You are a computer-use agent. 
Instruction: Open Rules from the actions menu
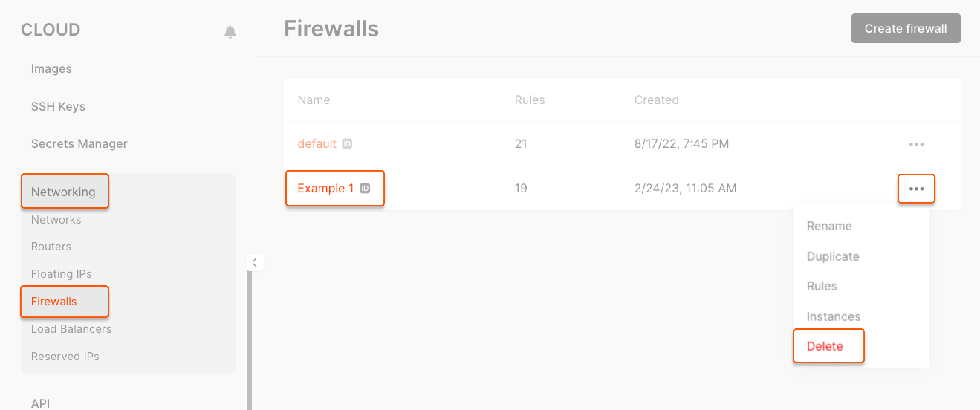click(x=822, y=286)
